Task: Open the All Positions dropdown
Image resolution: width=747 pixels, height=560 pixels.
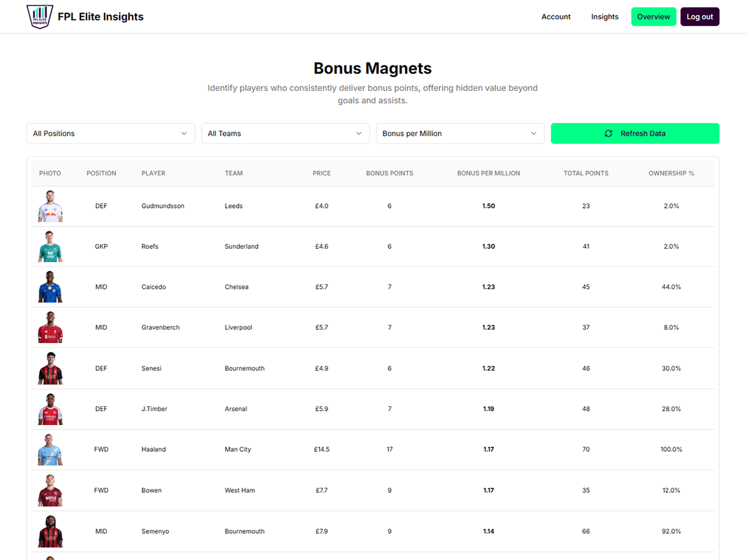Action: click(x=110, y=133)
